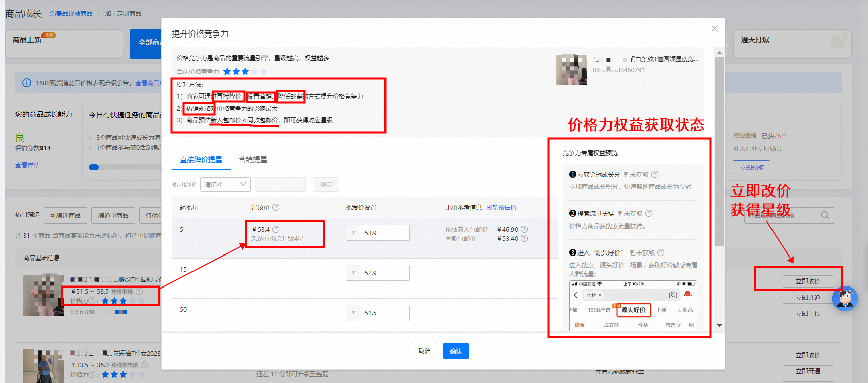Click help icon next to 建议价 header
This screenshot has height=383, width=868.
[276, 207]
